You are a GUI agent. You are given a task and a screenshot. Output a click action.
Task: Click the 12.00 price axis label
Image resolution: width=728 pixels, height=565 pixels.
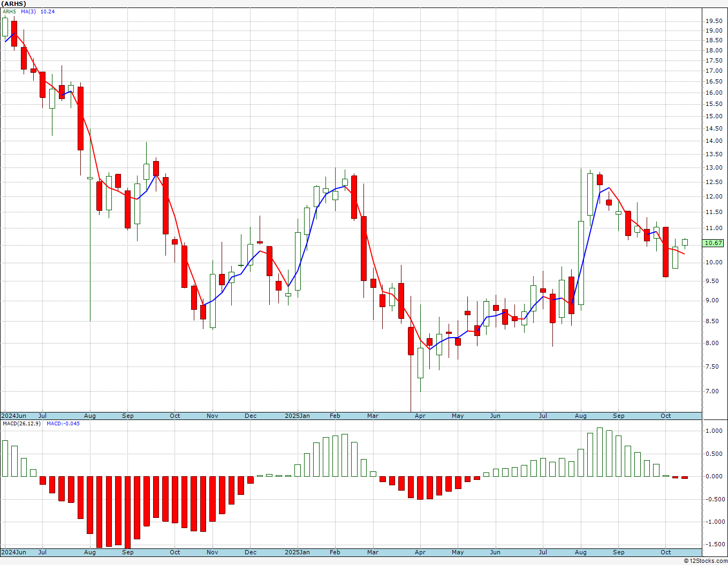tap(714, 196)
